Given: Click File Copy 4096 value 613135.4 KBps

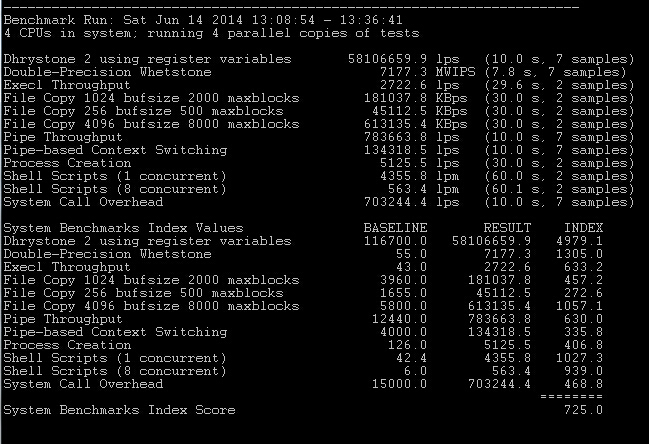Looking at the screenshot, I should (416, 124).
